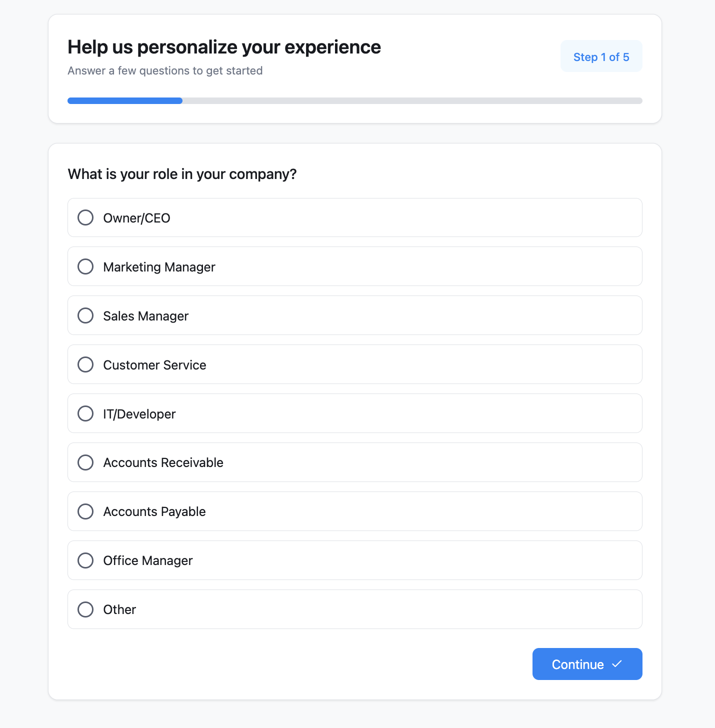The height and width of the screenshot is (728, 715).
Task: Select the Accounts Payable radio button
Action: [x=85, y=511]
